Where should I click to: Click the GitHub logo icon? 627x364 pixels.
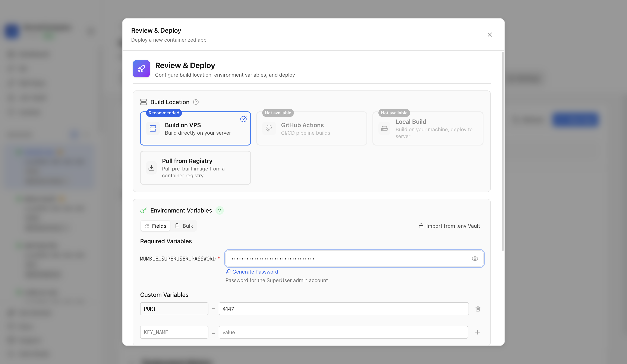[269, 128]
